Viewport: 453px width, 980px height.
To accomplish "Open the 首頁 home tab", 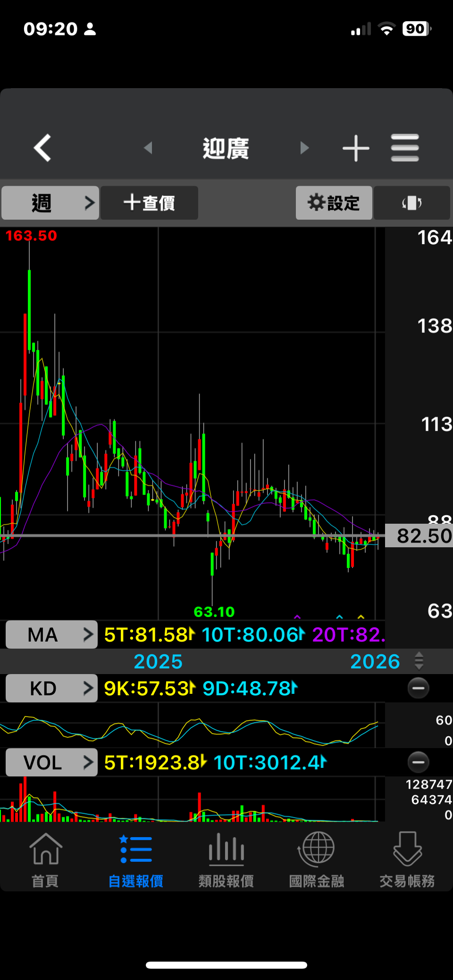I will coord(45,860).
